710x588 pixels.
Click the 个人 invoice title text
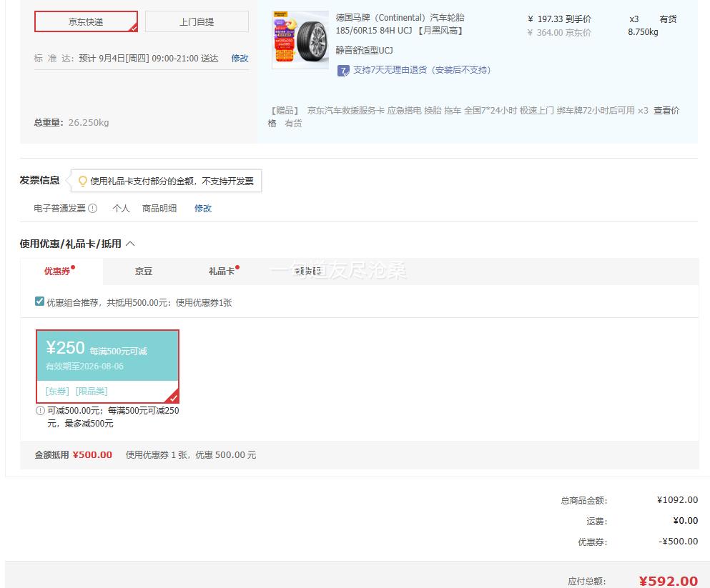[121, 208]
